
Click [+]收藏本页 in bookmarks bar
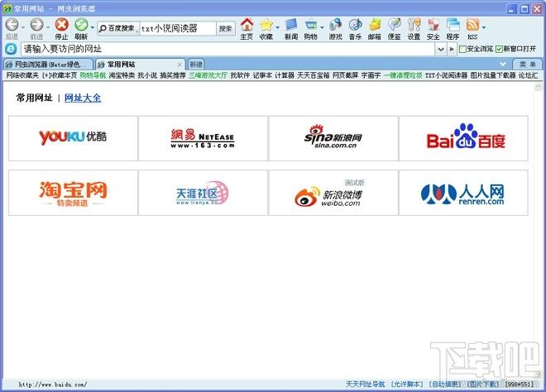pos(60,75)
